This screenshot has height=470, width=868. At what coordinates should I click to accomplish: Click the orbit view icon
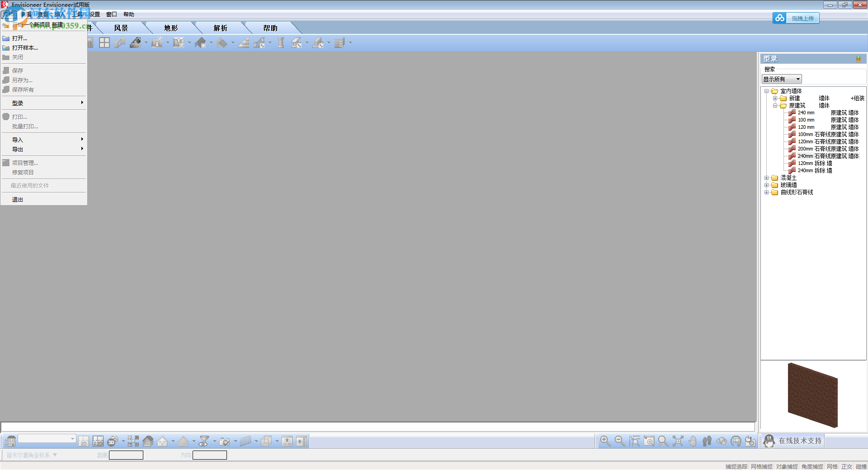pyautogui.click(x=722, y=441)
